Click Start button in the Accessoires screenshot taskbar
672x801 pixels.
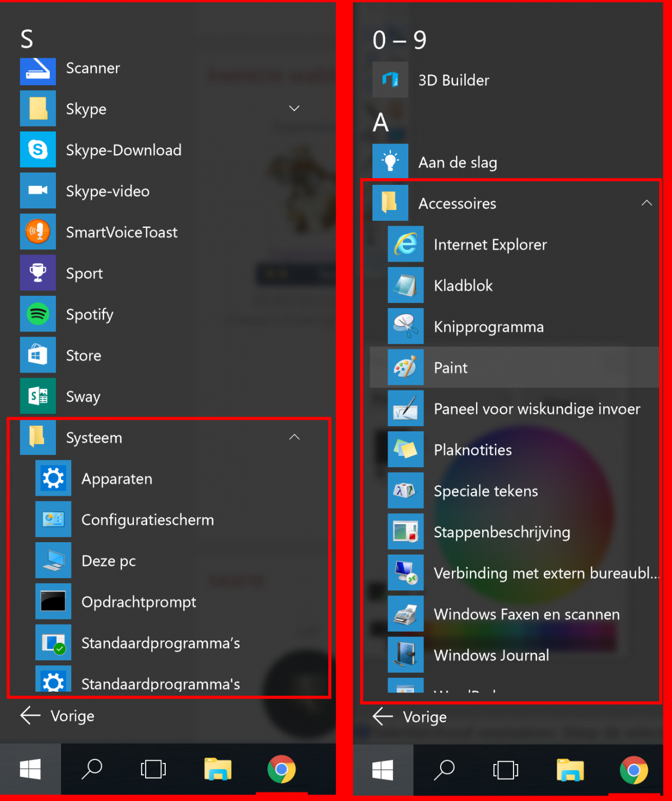pyautogui.click(x=383, y=770)
